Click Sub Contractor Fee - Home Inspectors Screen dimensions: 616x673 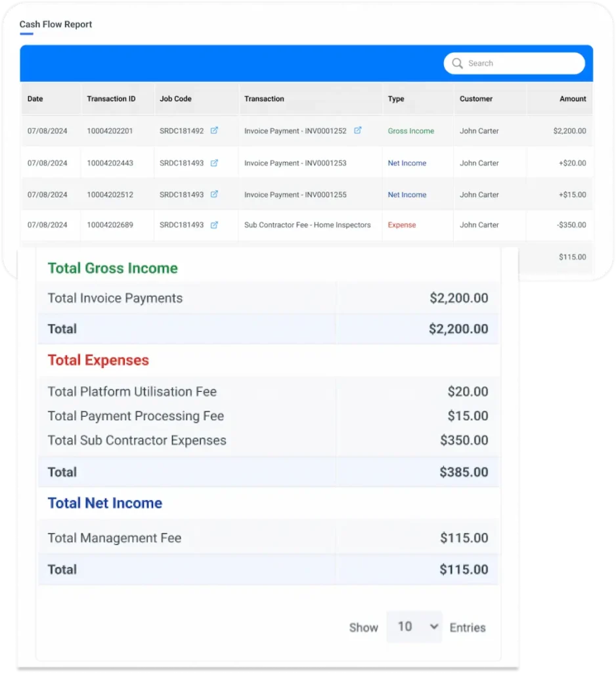(x=307, y=225)
